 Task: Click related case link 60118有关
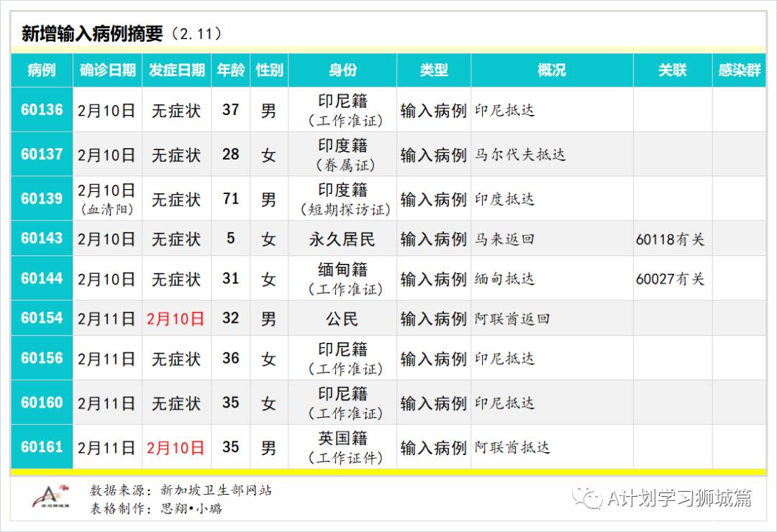point(671,239)
